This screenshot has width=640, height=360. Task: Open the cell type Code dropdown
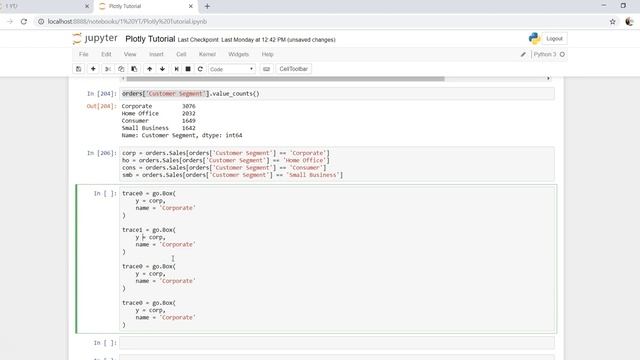(x=231, y=69)
